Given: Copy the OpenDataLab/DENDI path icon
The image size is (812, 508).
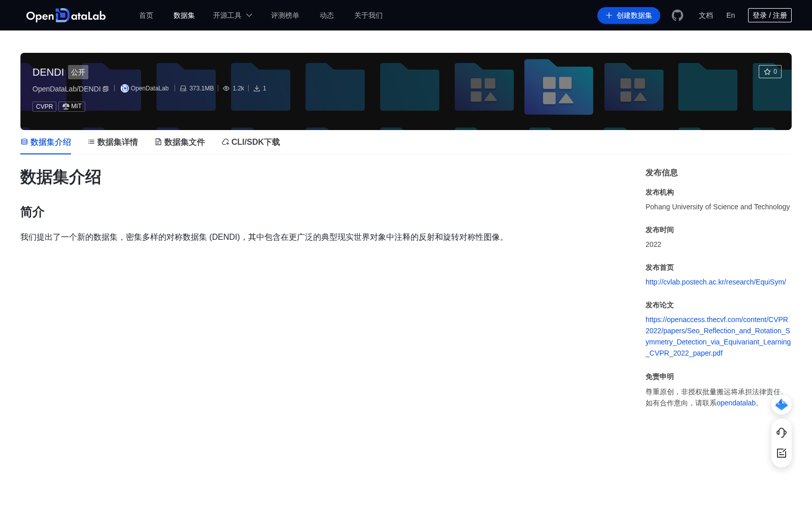Looking at the screenshot, I should click(x=106, y=89).
